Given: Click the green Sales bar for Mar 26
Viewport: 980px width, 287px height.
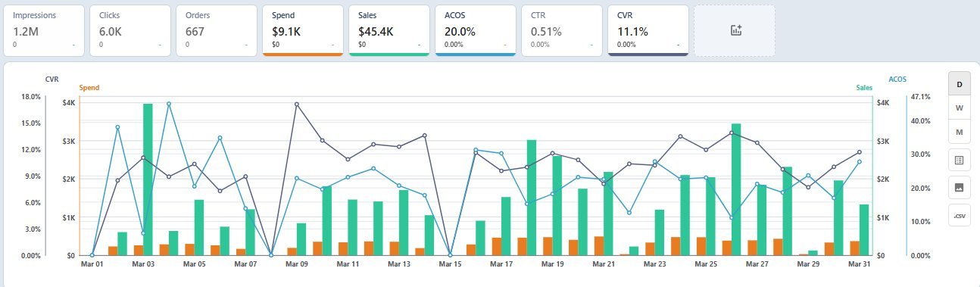Looking at the screenshot, I should pyautogui.click(x=736, y=189).
